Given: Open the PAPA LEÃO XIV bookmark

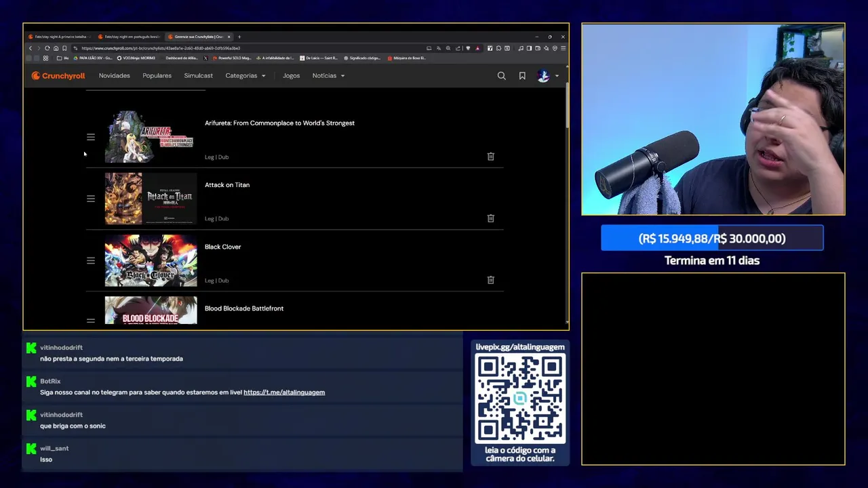Looking at the screenshot, I should [92, 58].
